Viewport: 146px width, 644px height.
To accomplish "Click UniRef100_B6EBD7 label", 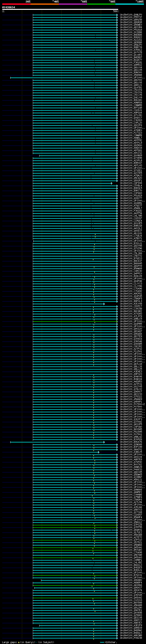I will [x=131, y=58].
